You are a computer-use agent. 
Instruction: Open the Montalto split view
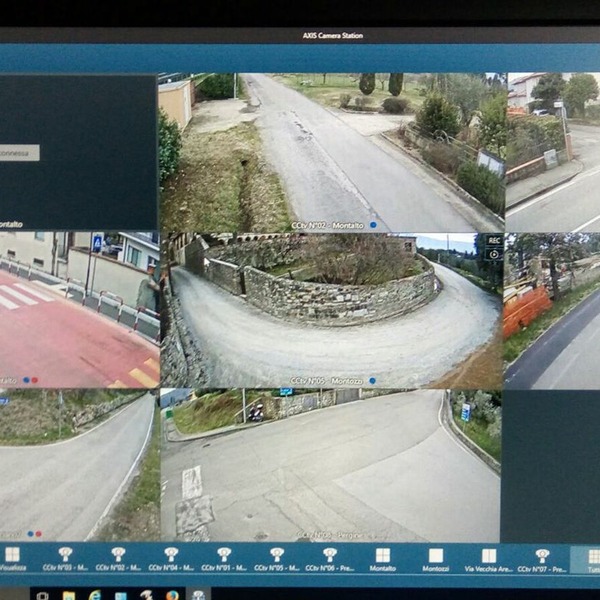pyautogui.click(x=383, y=559)
